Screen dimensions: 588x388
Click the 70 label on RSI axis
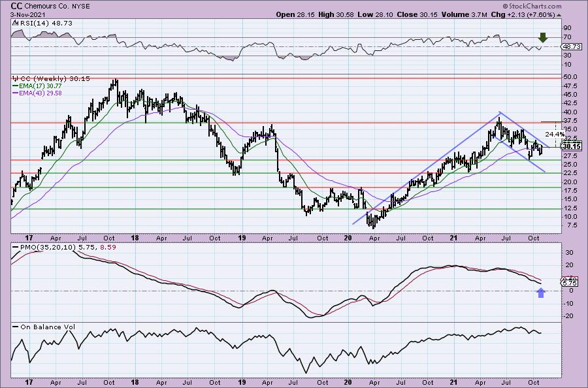(567, 37)
